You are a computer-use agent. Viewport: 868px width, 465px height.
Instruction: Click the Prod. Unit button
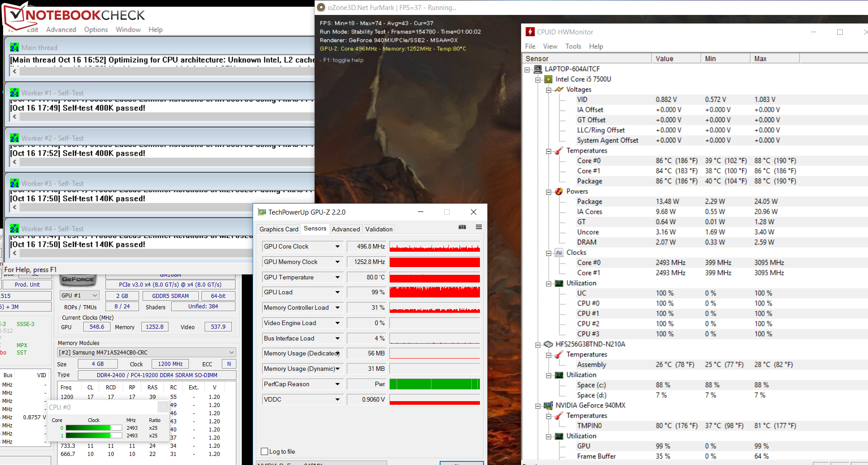coord(27,284)
